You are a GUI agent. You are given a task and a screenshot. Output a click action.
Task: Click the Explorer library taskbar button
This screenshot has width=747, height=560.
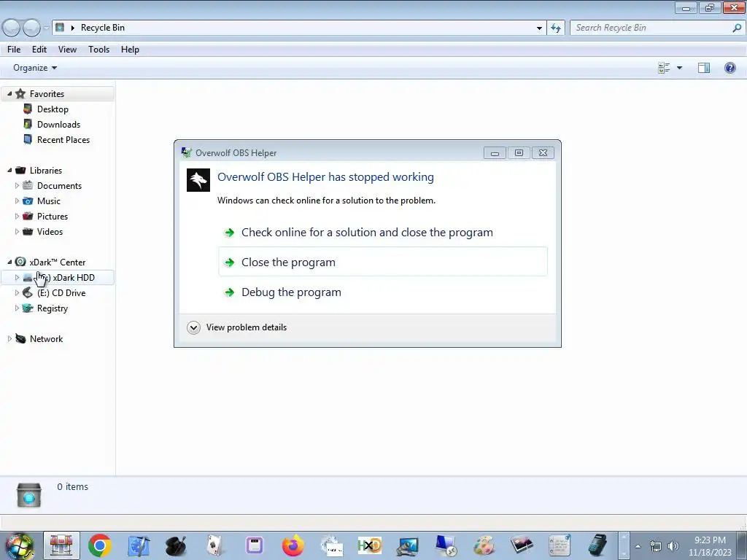[x=61, y=545]
